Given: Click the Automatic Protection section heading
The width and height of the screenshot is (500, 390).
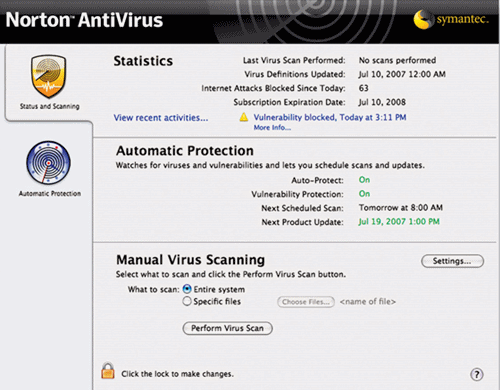Looking at the screenshot, I should click(185, 151).
